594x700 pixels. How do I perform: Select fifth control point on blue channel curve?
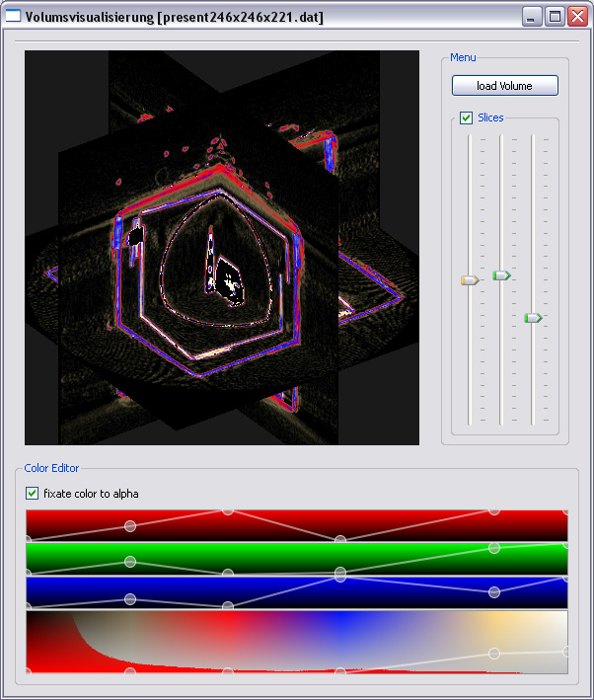pos(494,592)
